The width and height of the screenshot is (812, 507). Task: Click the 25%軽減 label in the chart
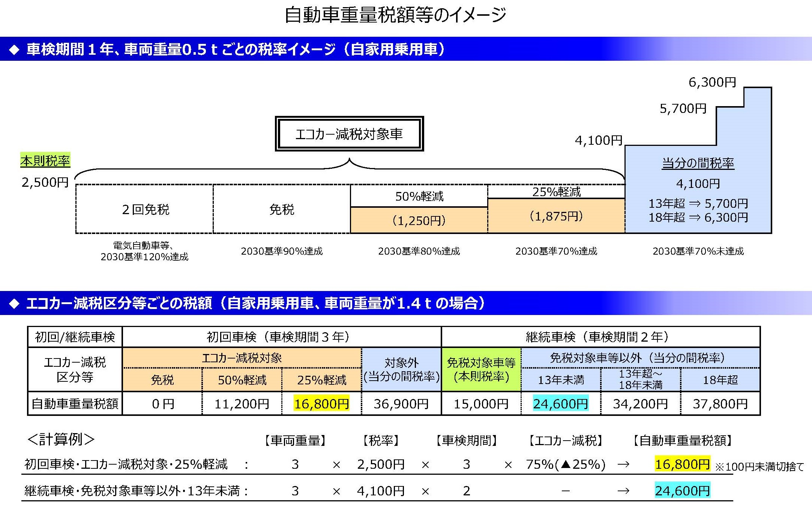[x=556, y=192]
